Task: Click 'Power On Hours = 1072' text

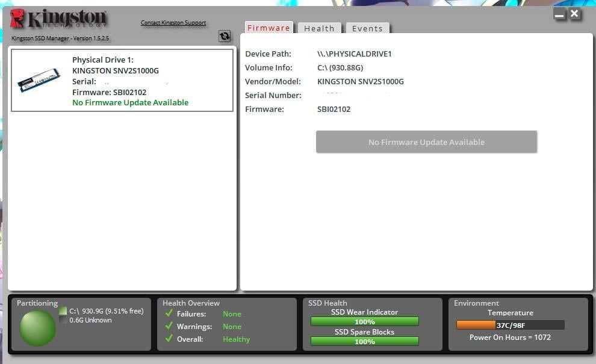Action: pos(510,338)
